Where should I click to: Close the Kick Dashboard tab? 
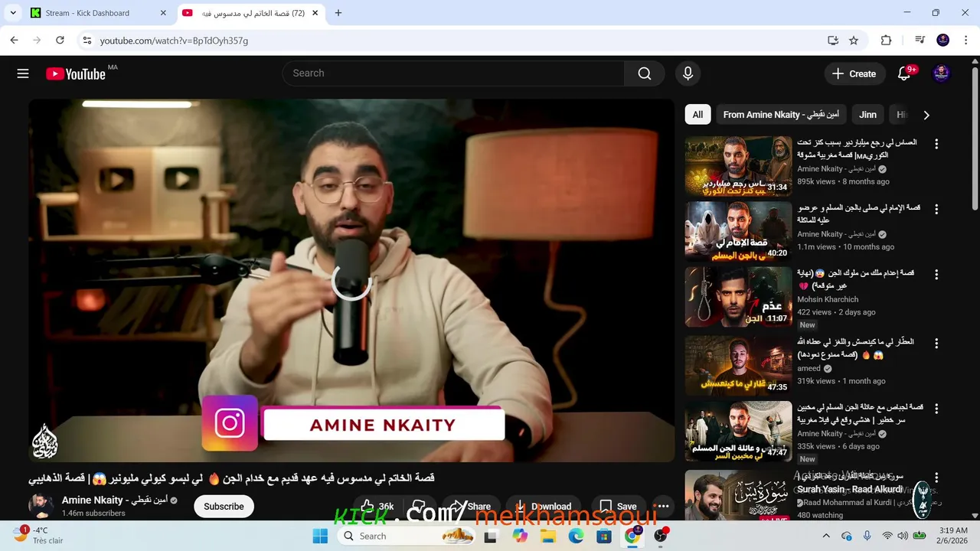pyautogui.click(x=163, y=13)
